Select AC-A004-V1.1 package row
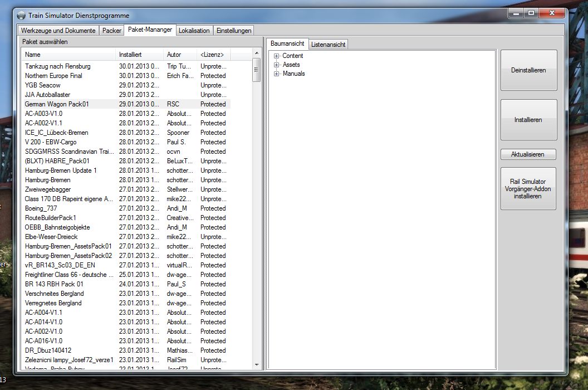The width and height of the screenshot is (588, 390). click(126, 313)
